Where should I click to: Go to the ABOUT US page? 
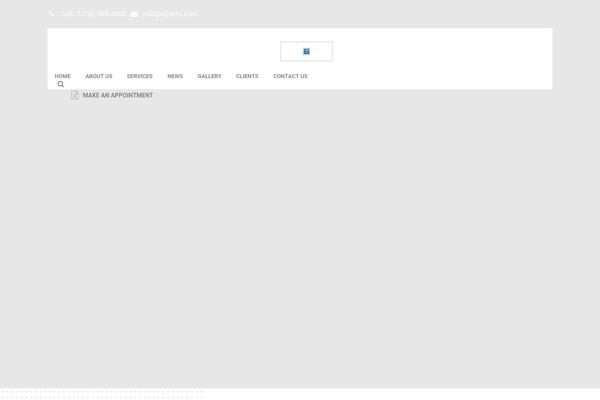[99, 76]
